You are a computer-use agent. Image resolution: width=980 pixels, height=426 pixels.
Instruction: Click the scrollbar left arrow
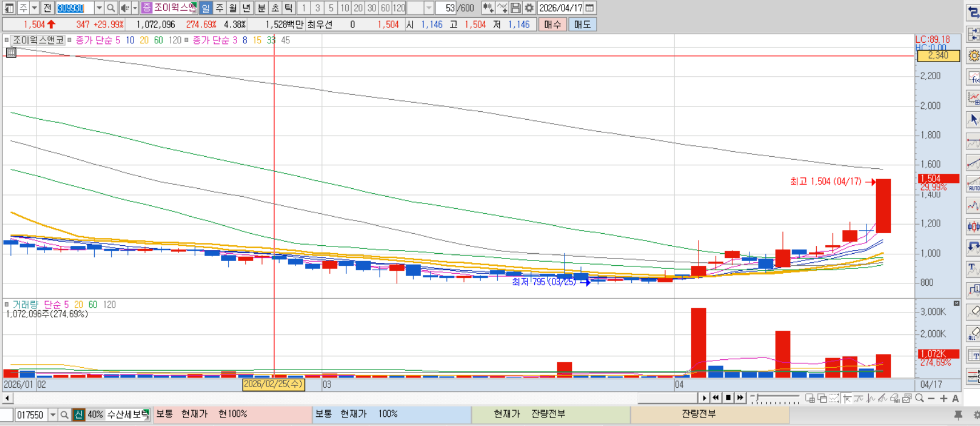pos(7,398)
